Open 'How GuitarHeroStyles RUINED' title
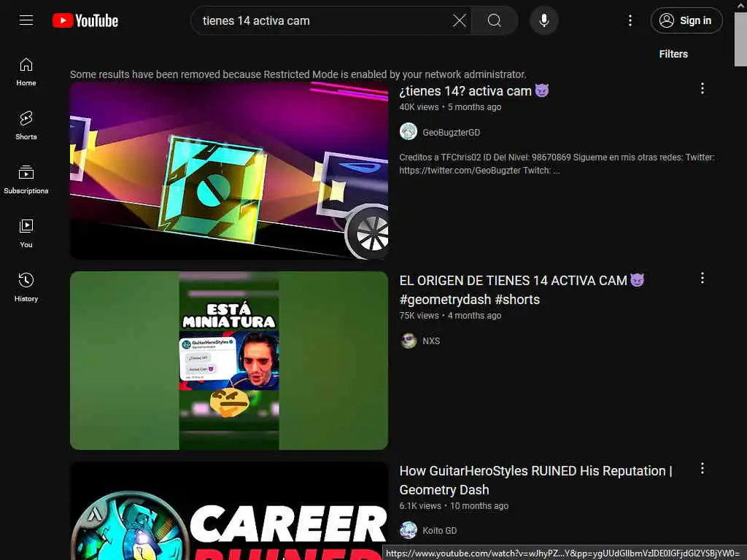 (536, 480)
